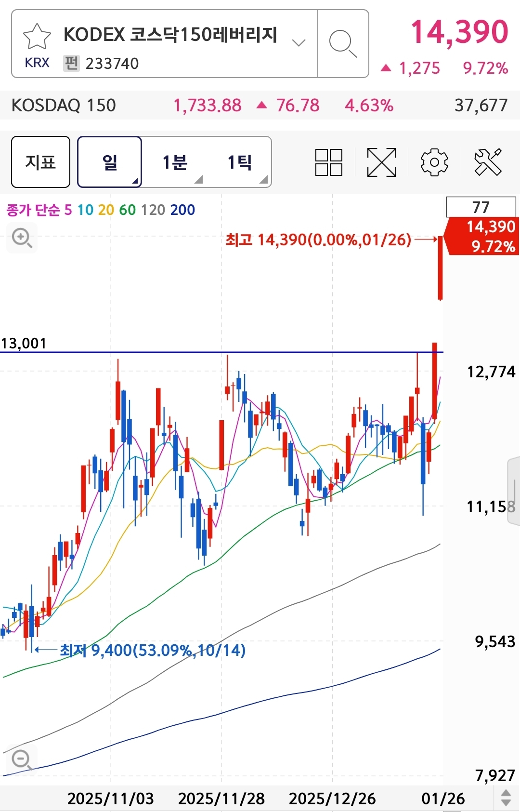The width and height of the screenshot is (520, 812).
Task: Select the 5-day moving average label
Action: point(68,210)
